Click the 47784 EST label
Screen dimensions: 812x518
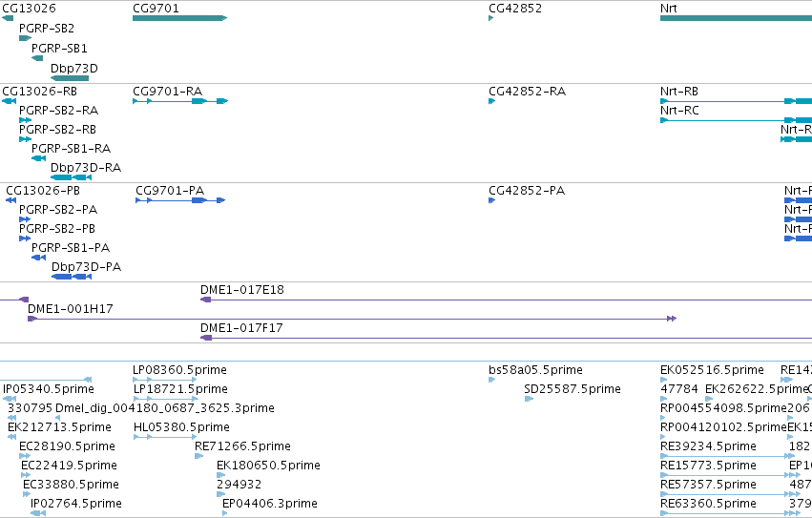coord(679,389)
